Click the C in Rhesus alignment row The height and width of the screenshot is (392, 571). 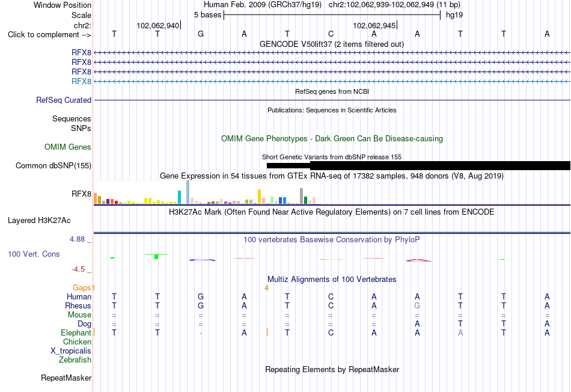[x=331, y=305]
